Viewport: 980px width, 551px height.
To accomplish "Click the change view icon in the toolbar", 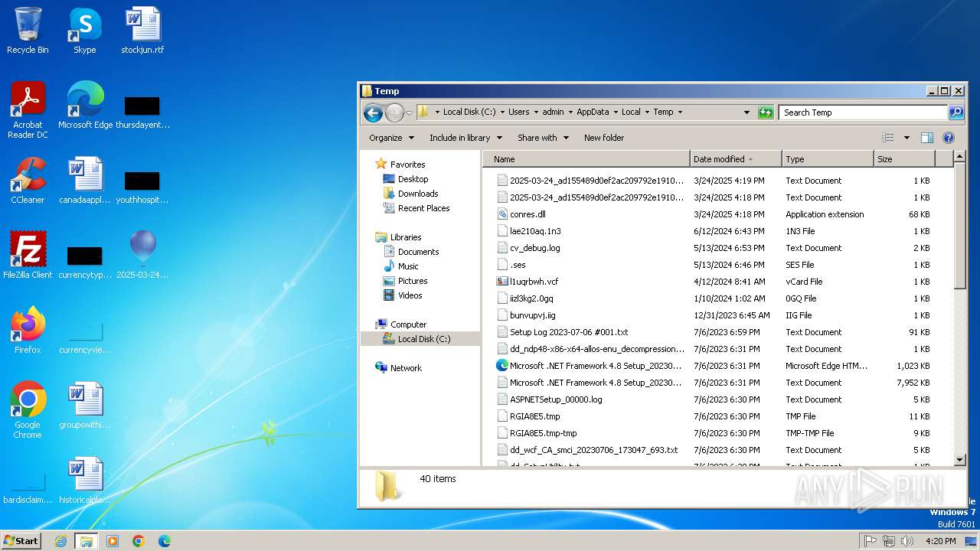I will [x=888, y=138].
